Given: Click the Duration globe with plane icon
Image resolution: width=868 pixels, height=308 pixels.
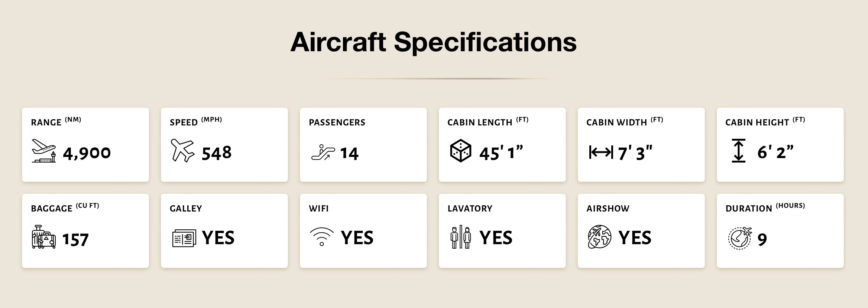Looking at the screenshot, I should 739,238.
